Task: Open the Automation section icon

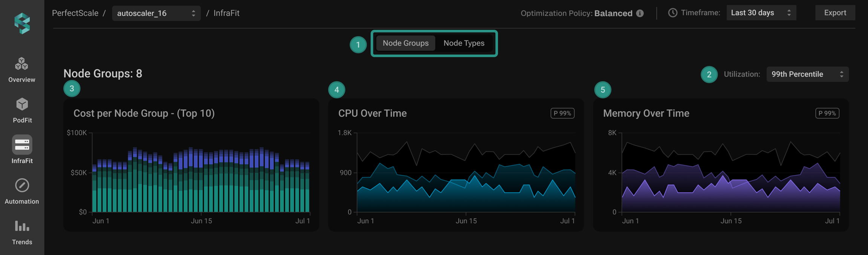Action: 22,186
